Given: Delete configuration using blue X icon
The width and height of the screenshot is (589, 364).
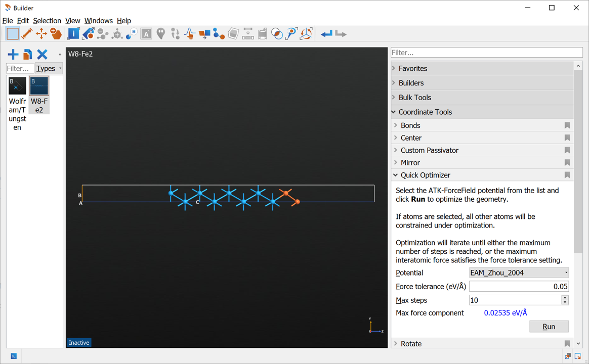Looking at the screenshot, I should tap(43, 54).
